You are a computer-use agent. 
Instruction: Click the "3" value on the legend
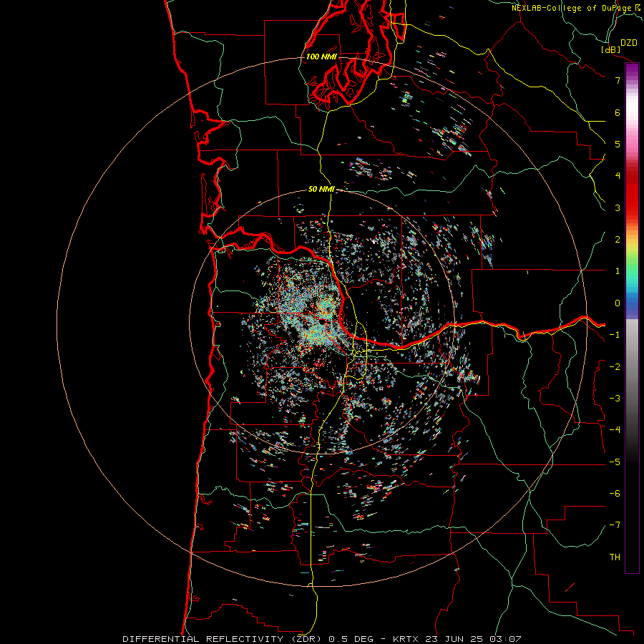618,208
